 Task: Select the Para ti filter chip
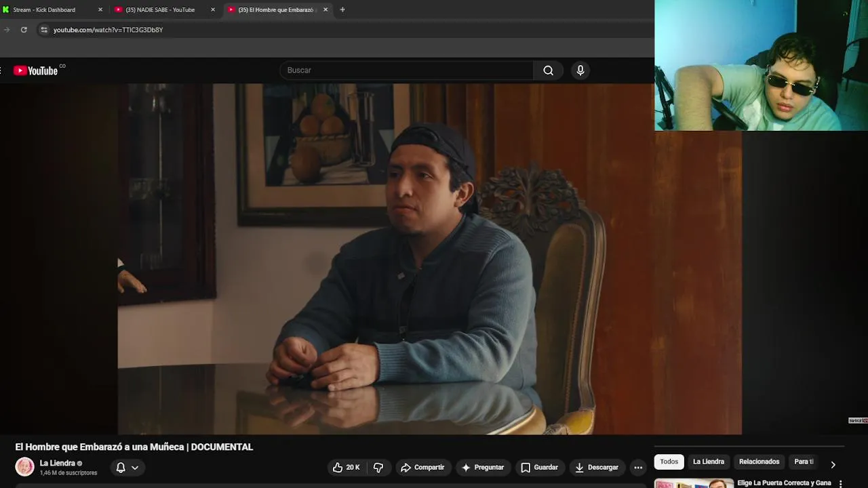tap(804, 462)
